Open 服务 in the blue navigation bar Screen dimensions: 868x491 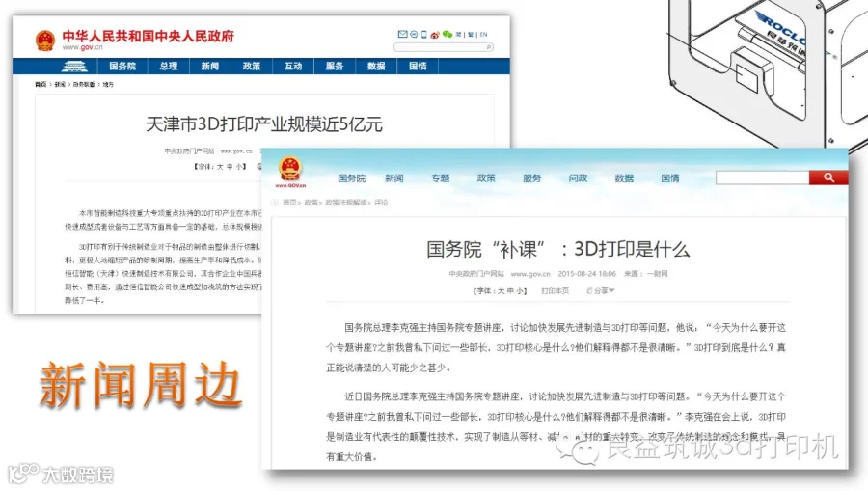click(335, 67)
